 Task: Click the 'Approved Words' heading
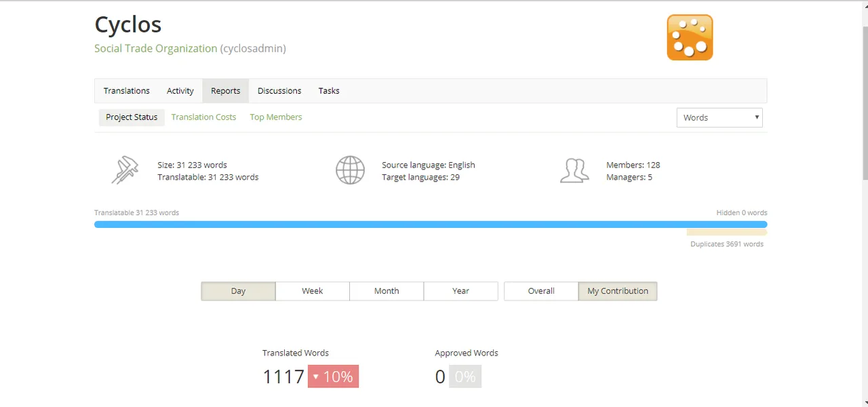click(467, 353)
